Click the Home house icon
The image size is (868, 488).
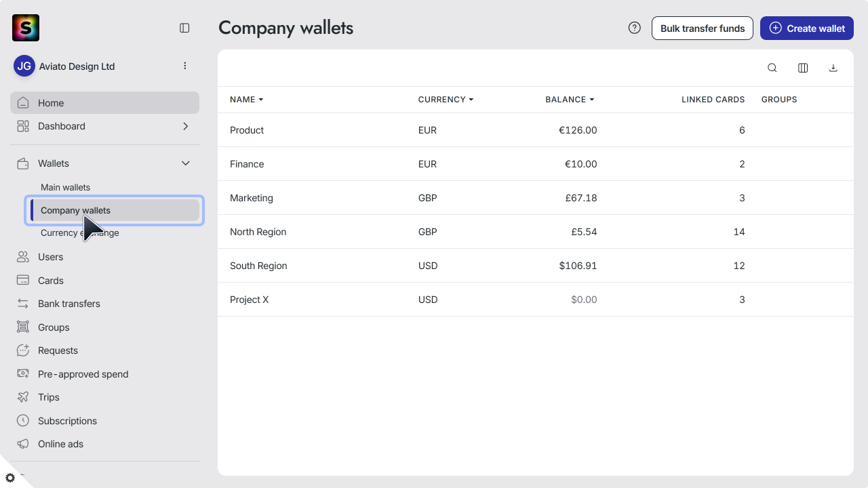pyautogui.click(x=23, y=103)
